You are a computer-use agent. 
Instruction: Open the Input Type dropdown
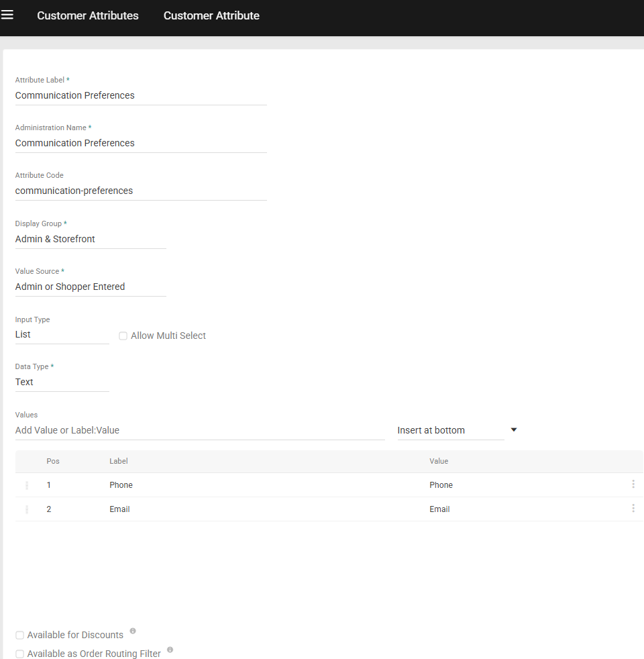[62, 335]
